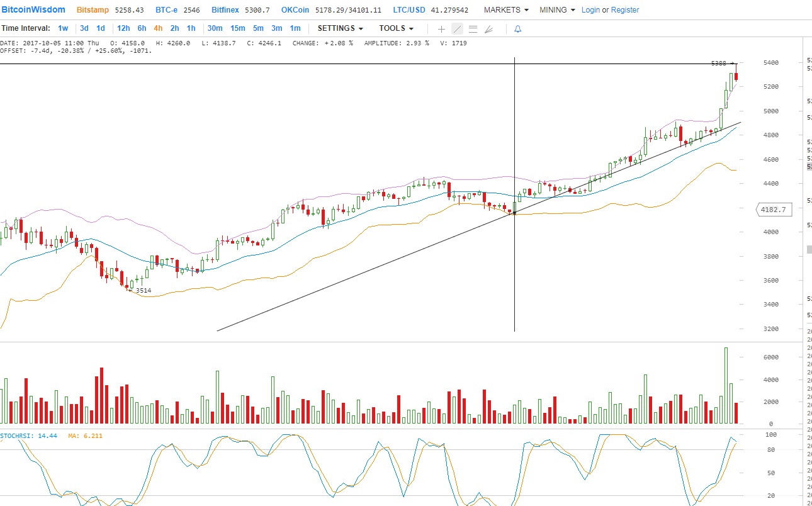Switch time interval to 1d
Image resolution: width=812 pixels, height=506 pixels.
101,28
